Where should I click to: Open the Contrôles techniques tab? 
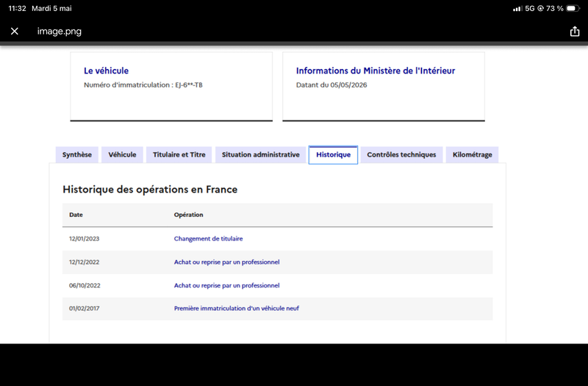point(401,154)
